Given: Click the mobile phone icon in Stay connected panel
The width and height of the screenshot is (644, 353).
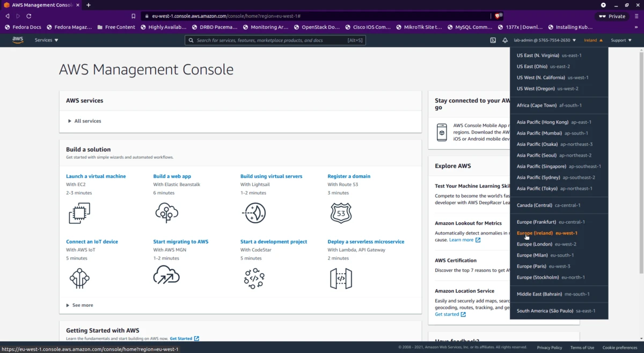Looking at the screenshot, I should click(442, 132).
